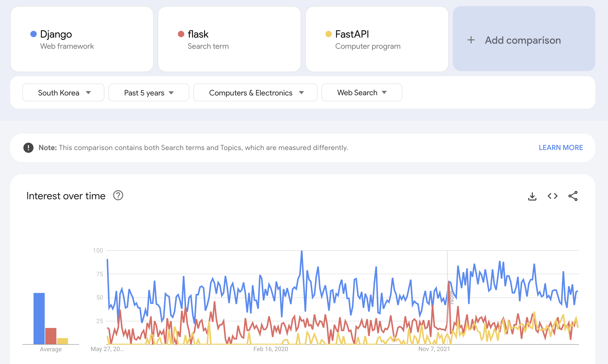
Task: Click the note exclamation warning icon
Action: [28, 147]
